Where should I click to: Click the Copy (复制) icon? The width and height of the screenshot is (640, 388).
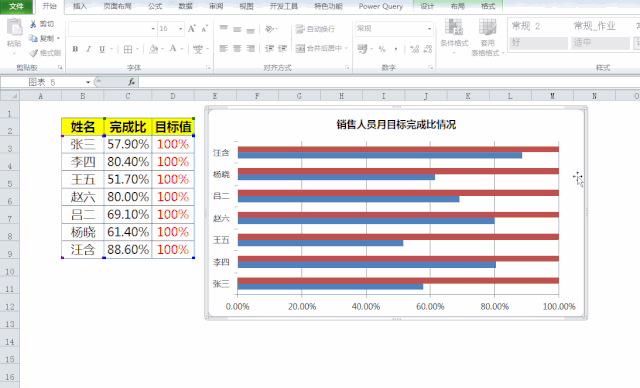pyautogui.click(x=33, y=38)
